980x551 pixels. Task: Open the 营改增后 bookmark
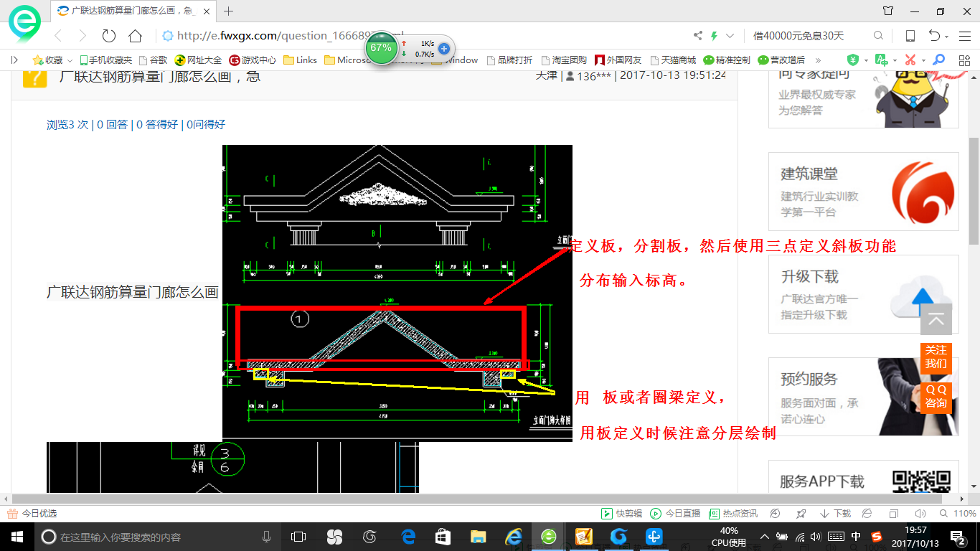[x=782, y=60]
